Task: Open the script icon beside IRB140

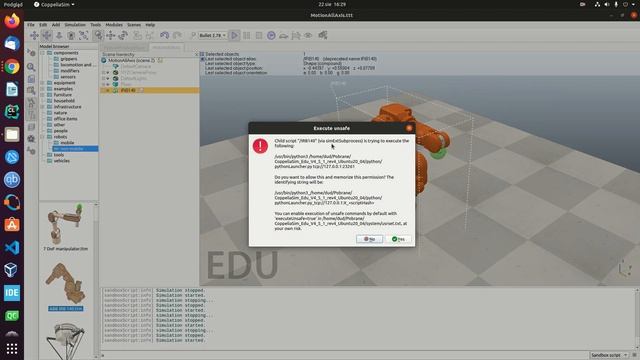Action: tap(142, 90)
